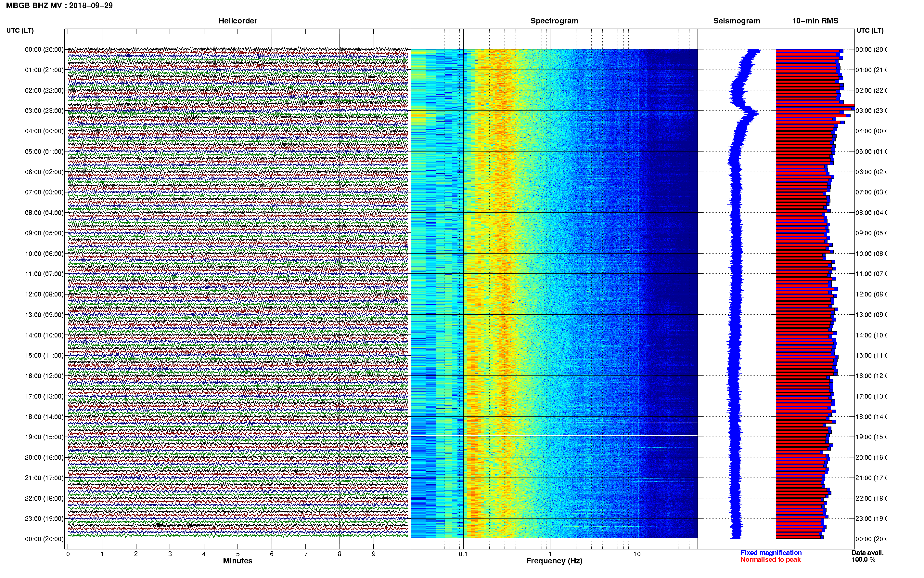
Task: Select tick '5' on the Minutes axis
Action: point(238,554)
